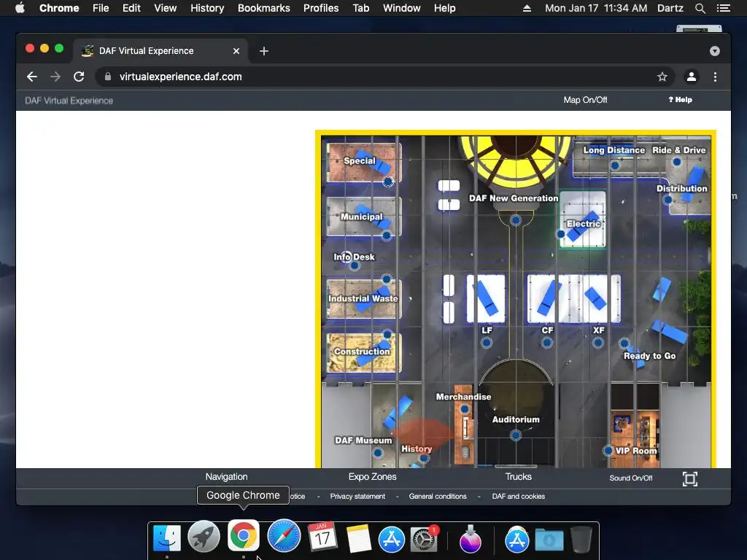Image resolution: width=747 pixels, height=560 pixels.
Task: Reload the page
Action: pyautogui.click(x=79, y=77)
